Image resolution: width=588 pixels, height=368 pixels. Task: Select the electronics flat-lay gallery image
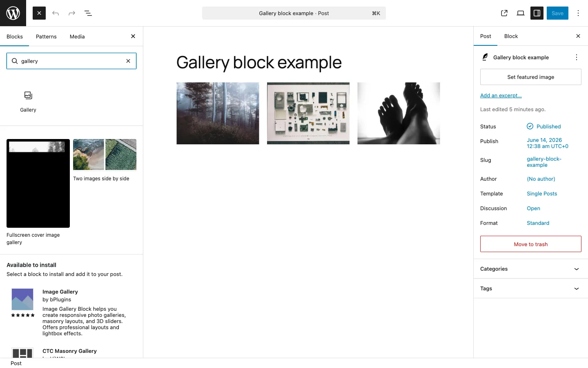(x=308, y=113)
